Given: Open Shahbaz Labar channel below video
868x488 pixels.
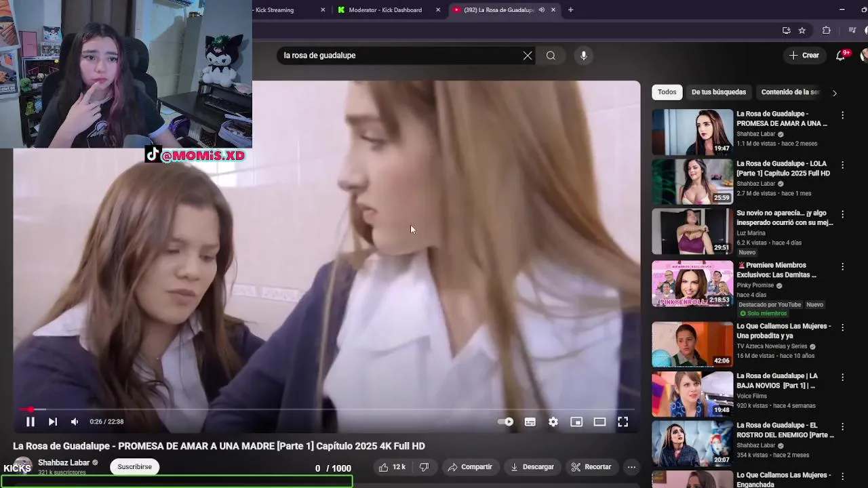Looking at the screenshot, I should tap(64, 463).
